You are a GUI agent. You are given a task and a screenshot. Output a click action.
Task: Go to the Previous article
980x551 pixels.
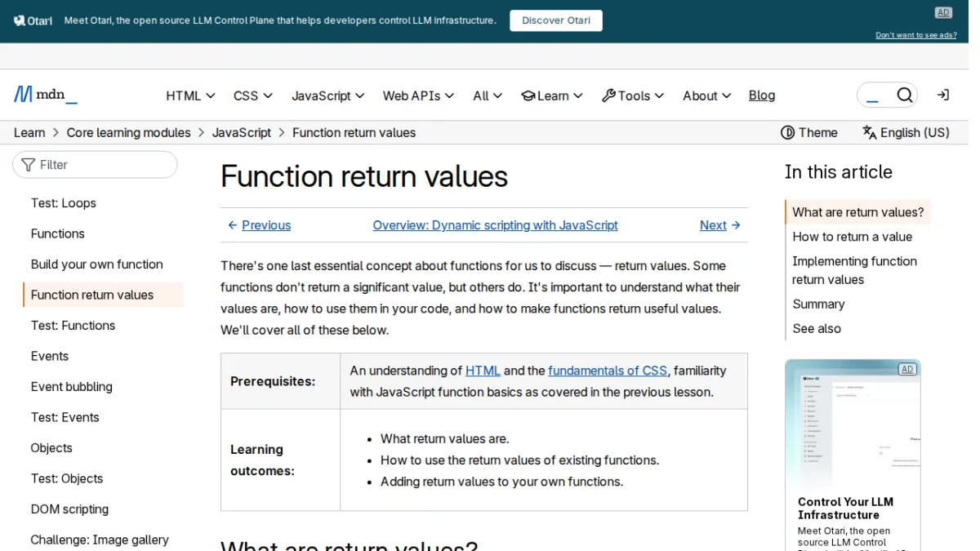[259, 225]
